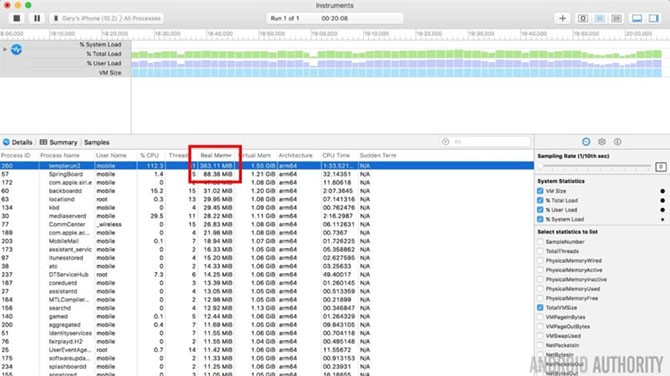Select the backboardd process row
Image resolution: width=670 pixels, height=376 pixels.
[x=267, y=191]
